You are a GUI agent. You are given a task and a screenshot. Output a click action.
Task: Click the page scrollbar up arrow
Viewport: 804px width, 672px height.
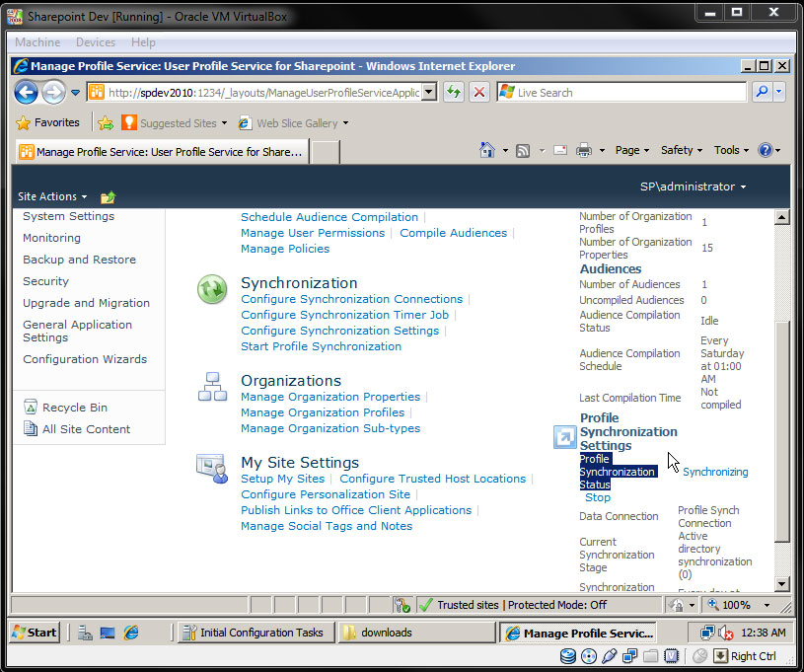pos(781,217)
